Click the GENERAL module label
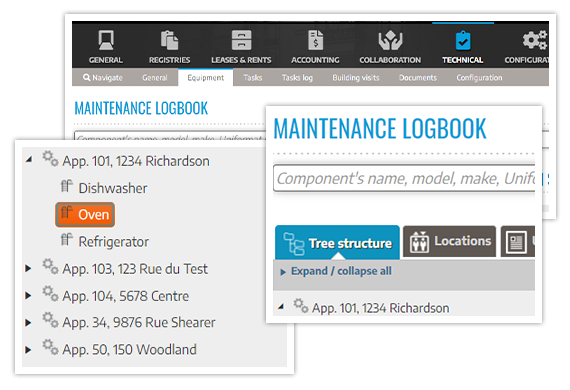Image resolution: width=570 pixels, height=390 pixels. [106, 60]
